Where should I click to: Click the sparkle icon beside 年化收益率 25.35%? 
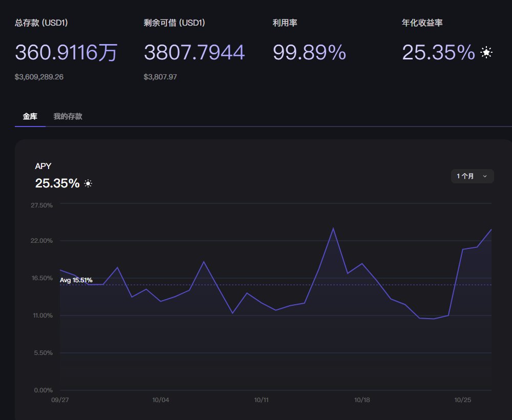486,52
